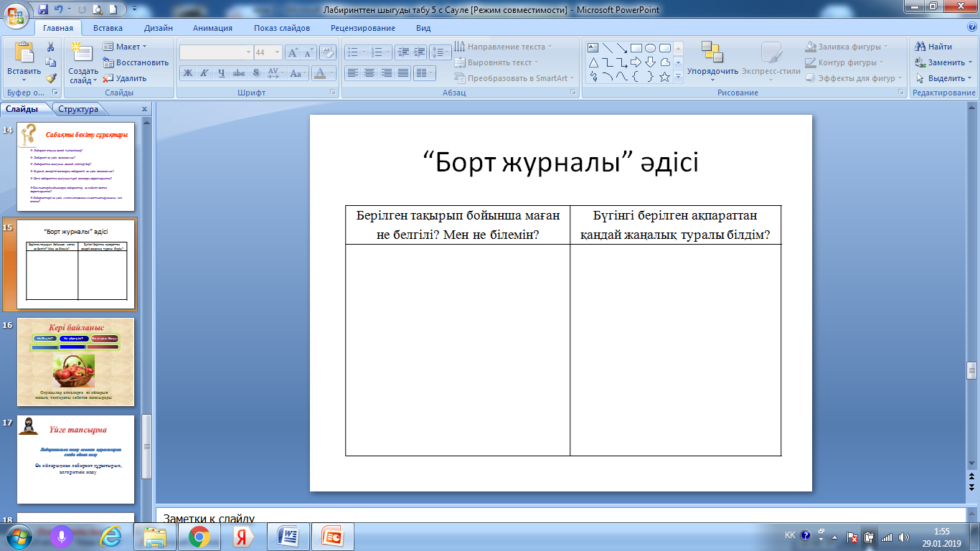Open the font color dropdown arrow
The image size is (980, 551).
point(332,73)
